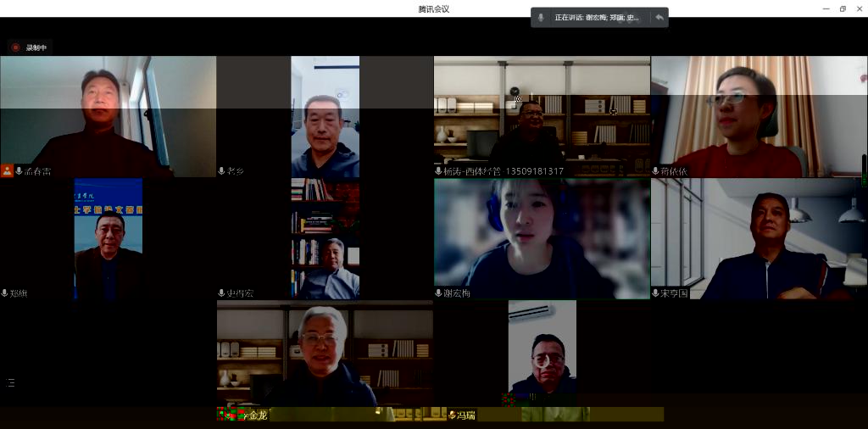Click the red recording indicator icon

[x=15, y=47]
